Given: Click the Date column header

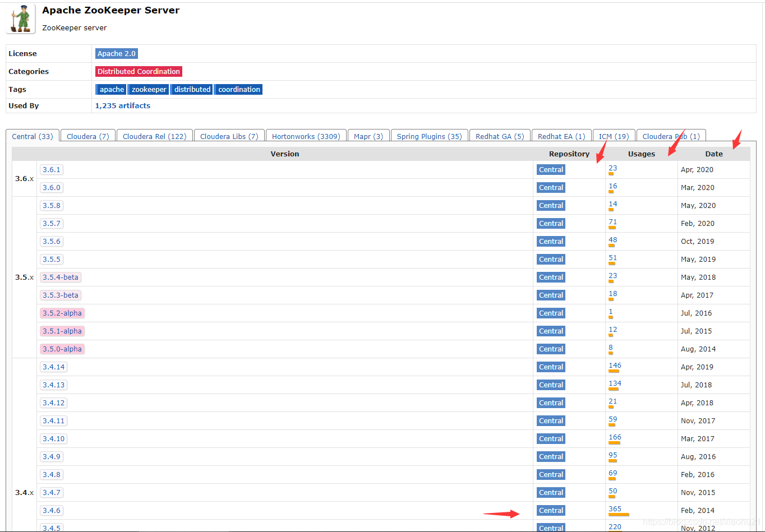Looking at the screenshot, I should pos(713,154).
